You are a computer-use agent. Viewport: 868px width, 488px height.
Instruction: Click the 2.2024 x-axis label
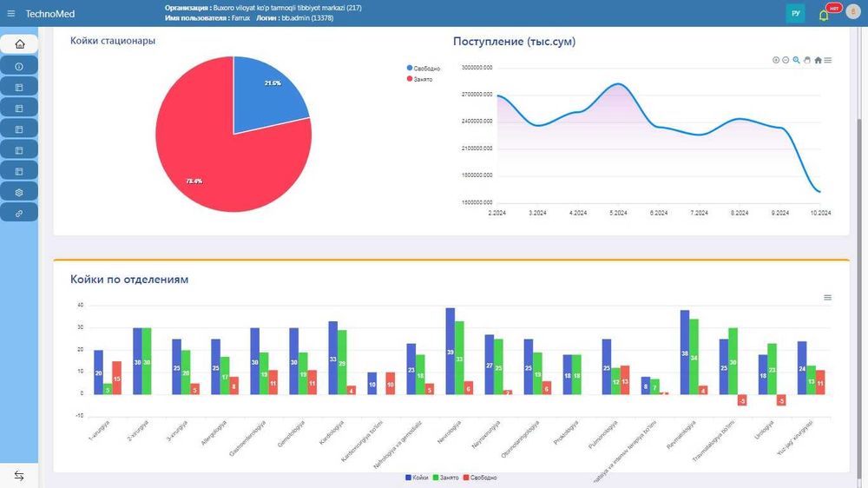click(x=497, y=213)
